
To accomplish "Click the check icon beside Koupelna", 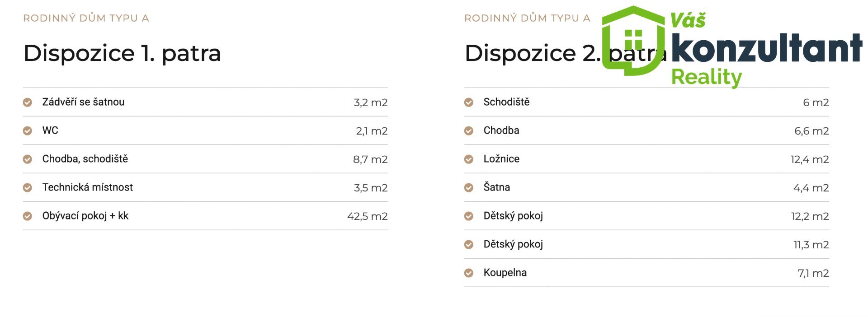I will point(469,273).
